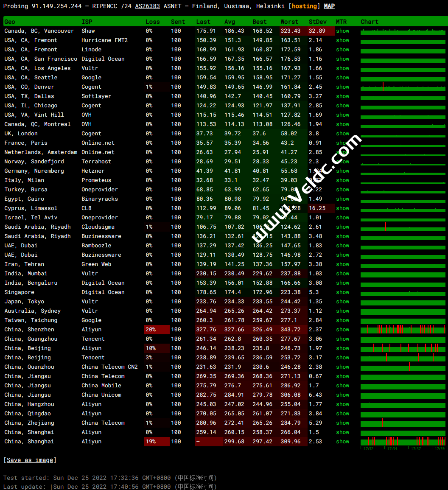
Task: Show MTR for Canada Vancouver Shaw row
Action: point(342,31)
